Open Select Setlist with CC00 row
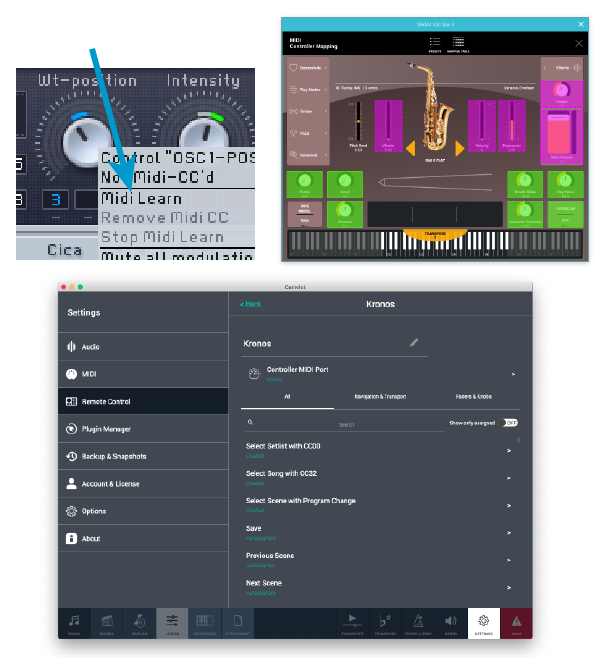The image size is (601, 658). [379, 450]
